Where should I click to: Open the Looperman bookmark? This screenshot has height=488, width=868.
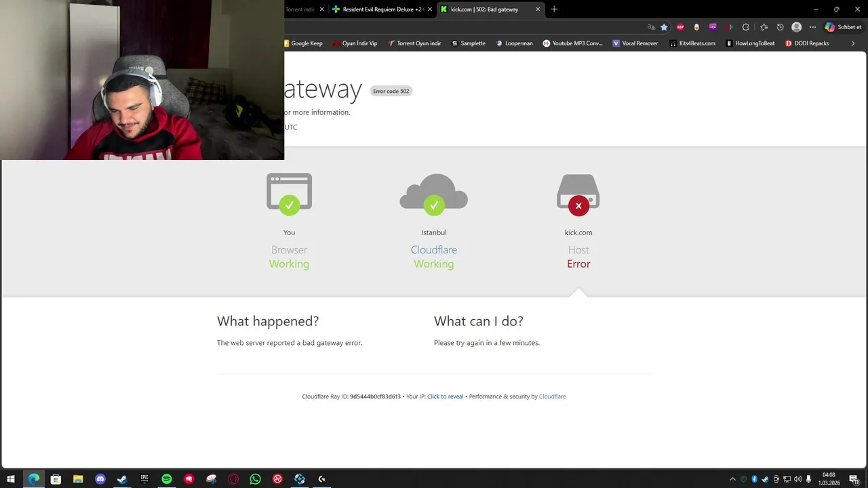point(514,43)
